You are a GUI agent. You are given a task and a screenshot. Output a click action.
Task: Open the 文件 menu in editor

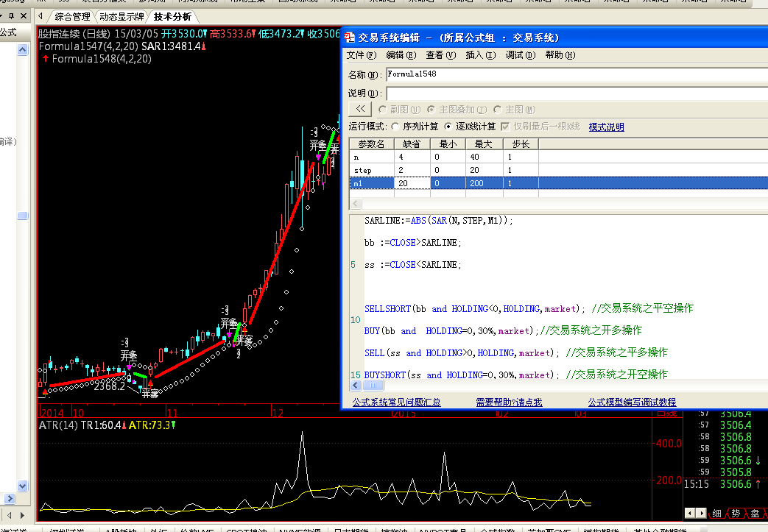tap(362, 54)
